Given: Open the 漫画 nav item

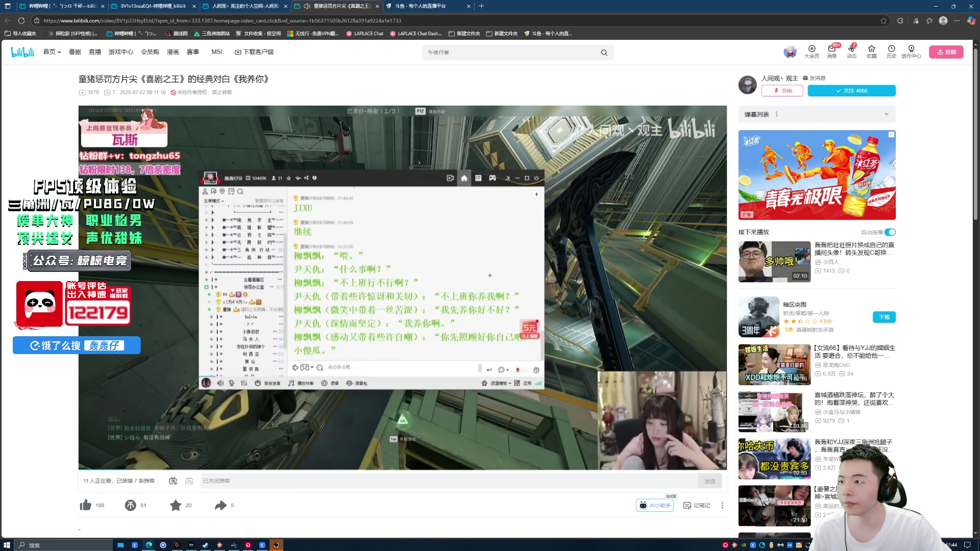Looking at the screenshot, I should click(x=173, y=52).
